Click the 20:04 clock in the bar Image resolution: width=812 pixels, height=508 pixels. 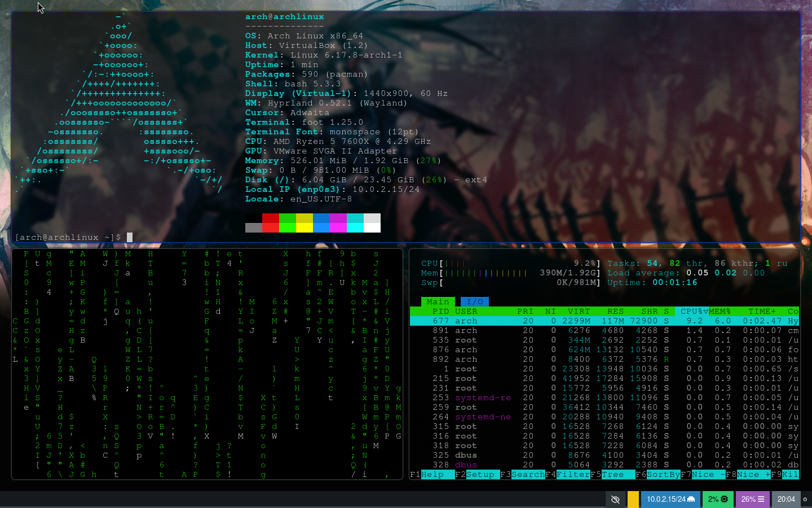point(786,499)
